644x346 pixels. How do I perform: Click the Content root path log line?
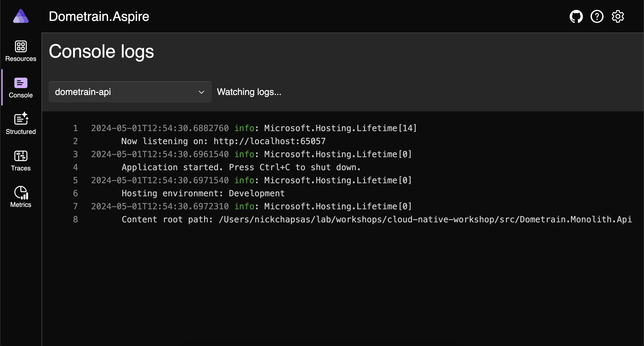tap(376, 219)
